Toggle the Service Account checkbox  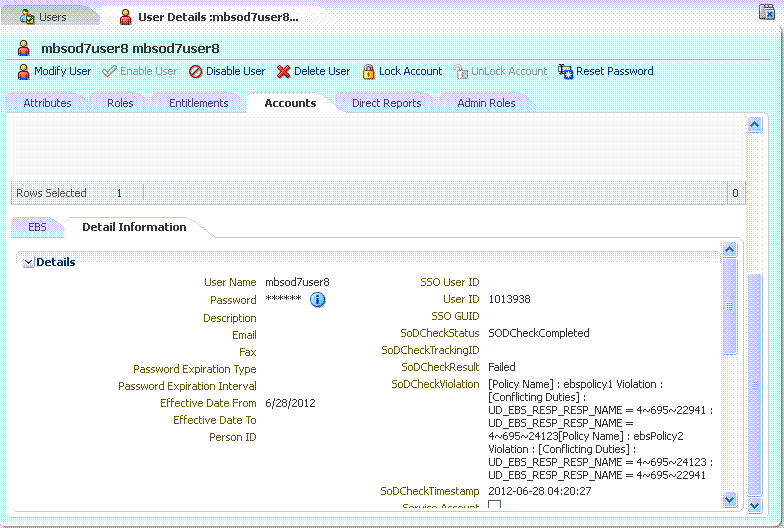click(494, 504)
